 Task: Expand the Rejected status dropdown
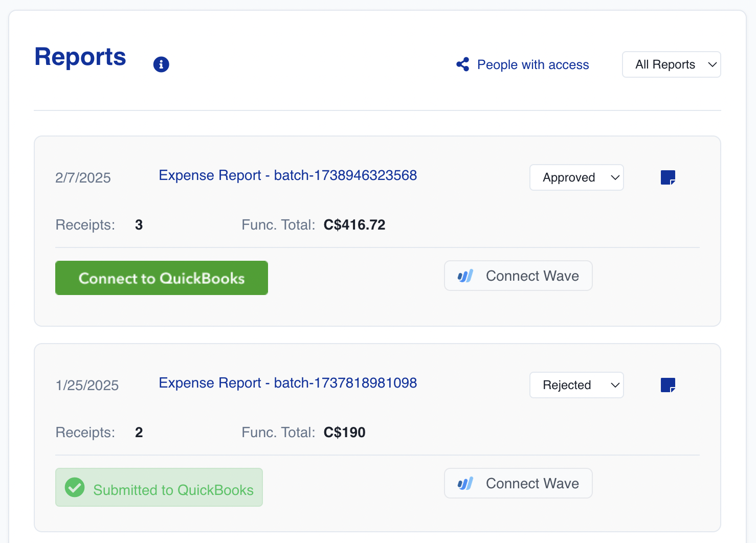click(x=576, y=385)
